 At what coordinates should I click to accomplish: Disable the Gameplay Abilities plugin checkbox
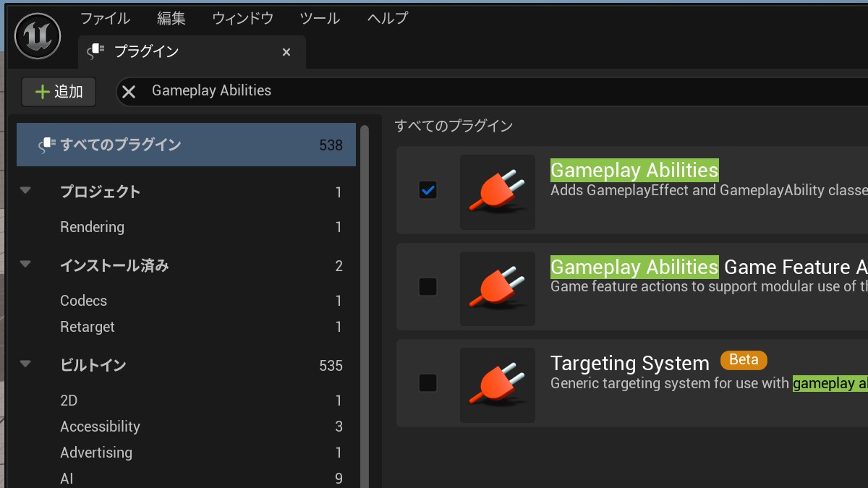pos(428,190)
